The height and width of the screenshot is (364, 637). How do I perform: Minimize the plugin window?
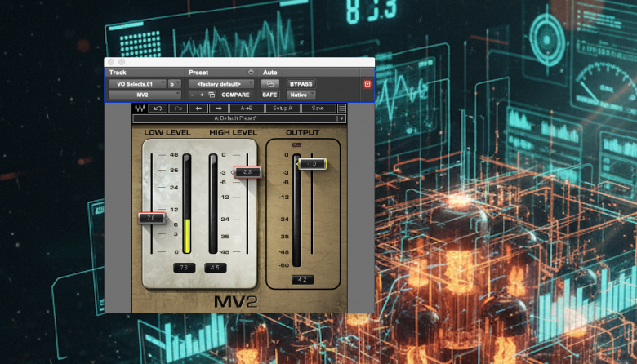pos(122,62)
